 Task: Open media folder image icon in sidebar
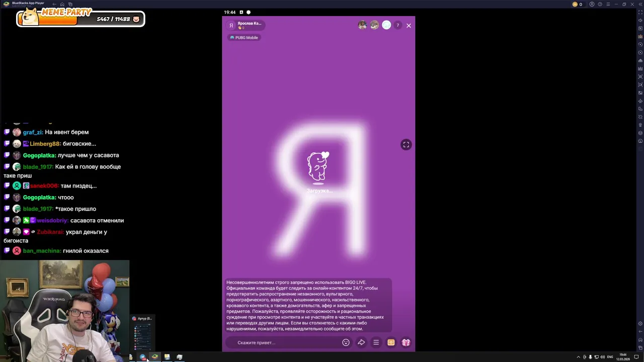(640, 93)
